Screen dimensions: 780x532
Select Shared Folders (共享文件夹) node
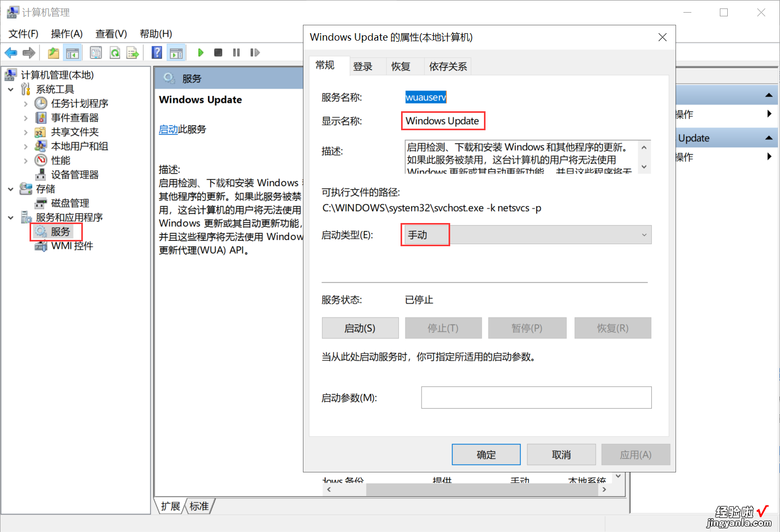[x=75, y=132]
